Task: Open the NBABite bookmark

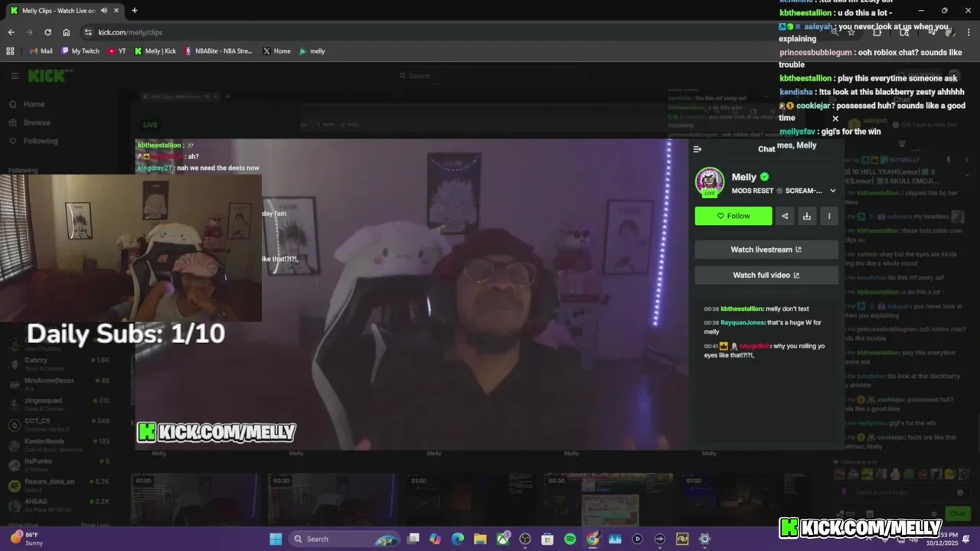Action: [218, 51]
